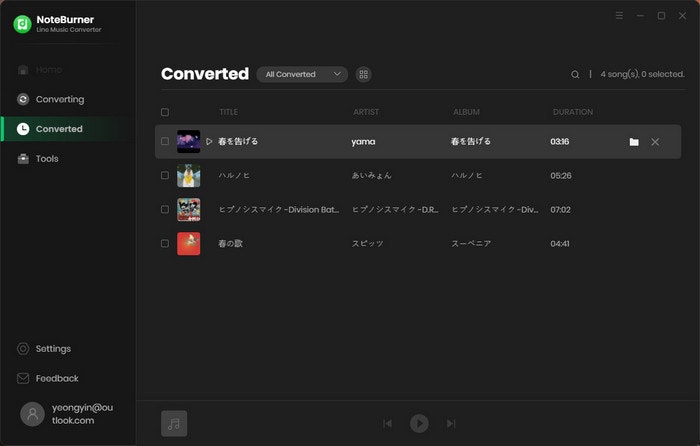Sort by the TITLE column header
This screenshot has width=700, height=446.
pos(228,112)
